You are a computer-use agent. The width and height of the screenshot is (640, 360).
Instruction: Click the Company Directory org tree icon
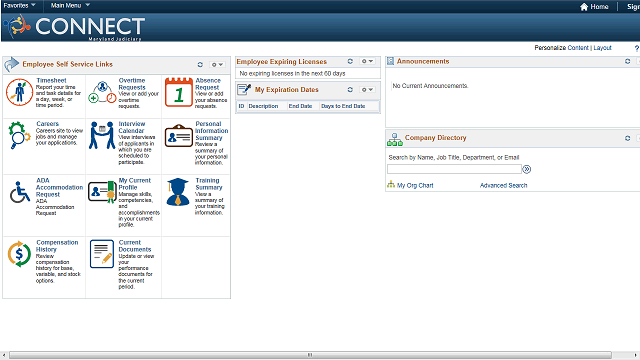(394, 139)
